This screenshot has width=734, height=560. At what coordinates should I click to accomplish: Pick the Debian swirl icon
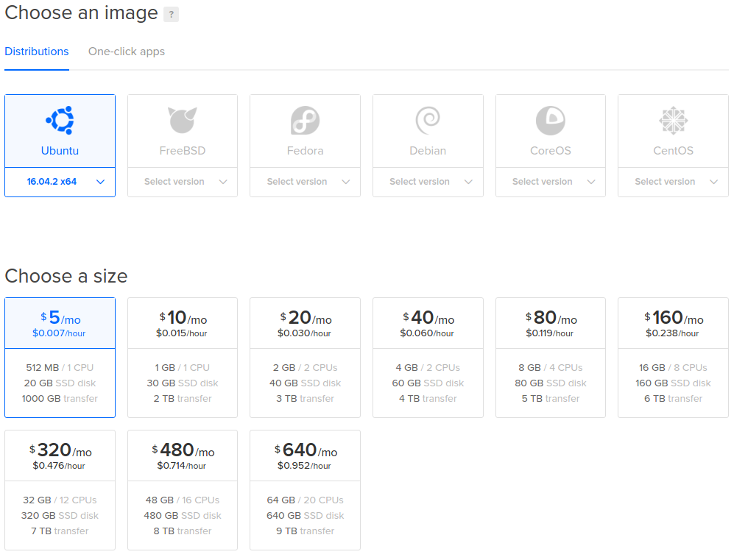[428, 120]
